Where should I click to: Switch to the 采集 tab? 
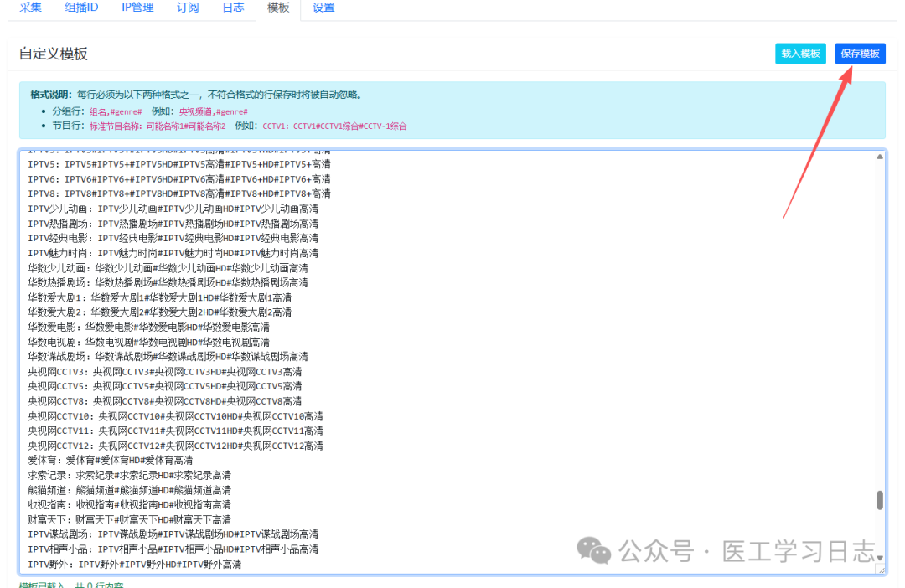click(x=30, y=8)
